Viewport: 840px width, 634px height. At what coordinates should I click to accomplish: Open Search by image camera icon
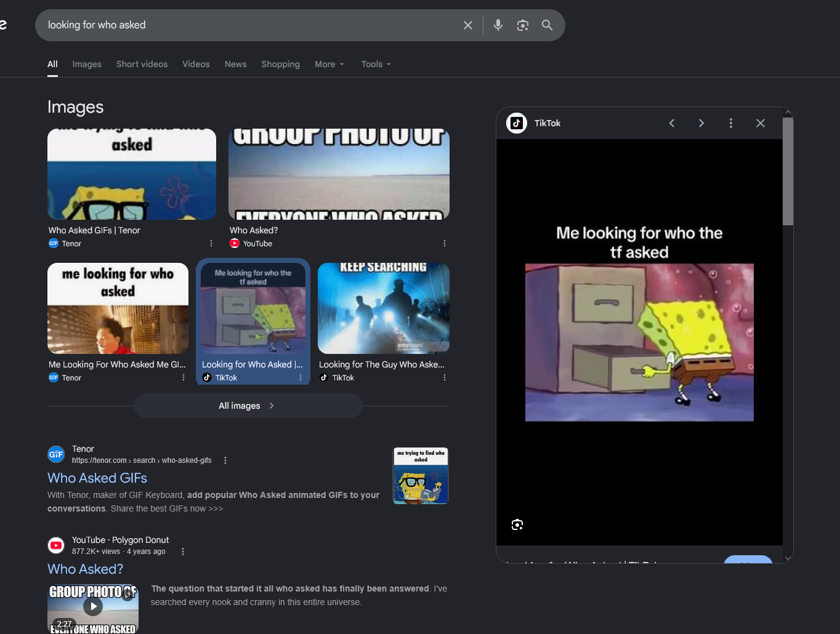pos(523,25)
